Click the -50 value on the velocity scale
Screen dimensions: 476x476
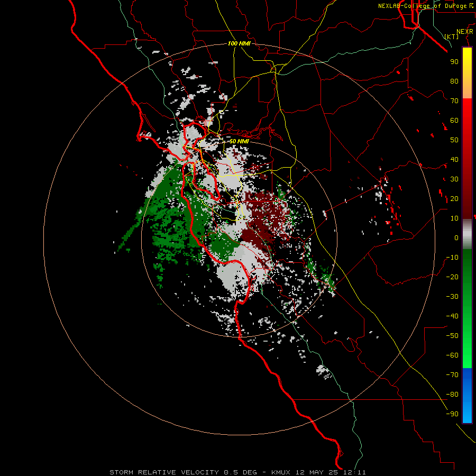[x=452, y=336]
